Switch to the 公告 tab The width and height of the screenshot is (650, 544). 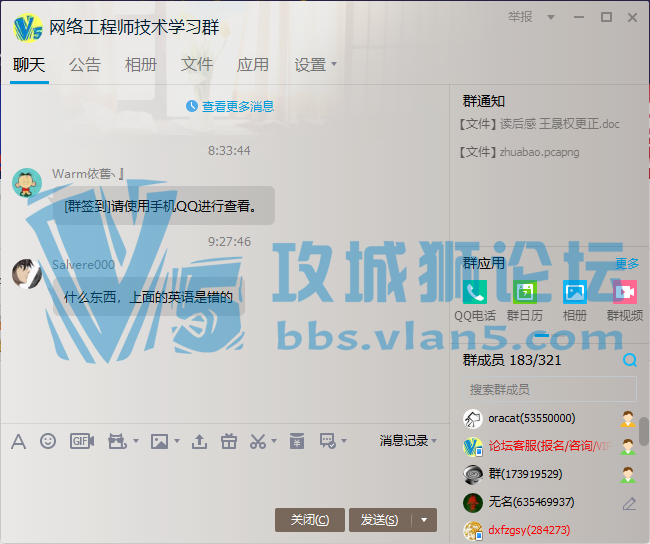coord(85,65)
